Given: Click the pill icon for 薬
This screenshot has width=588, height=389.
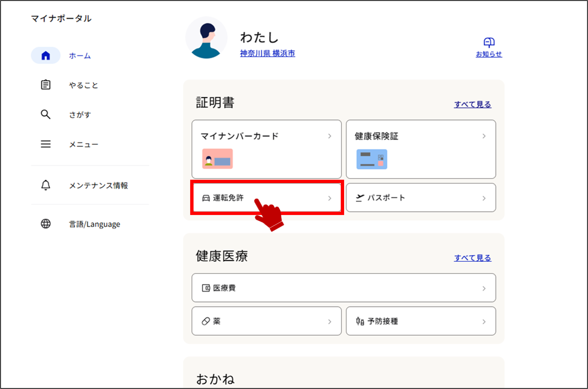Looking at the screenshot, I should 206,321.
